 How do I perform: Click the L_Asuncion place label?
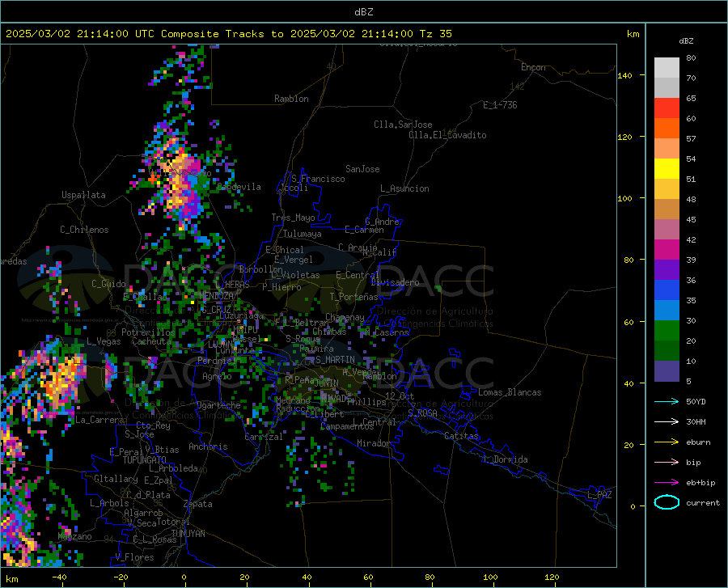tap(404, 188)
